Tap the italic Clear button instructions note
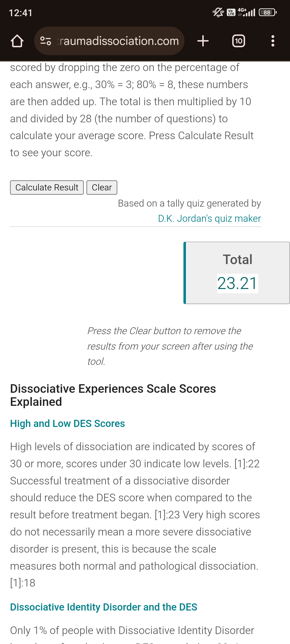This screenshot has width=290, height=644. (170, 346)
